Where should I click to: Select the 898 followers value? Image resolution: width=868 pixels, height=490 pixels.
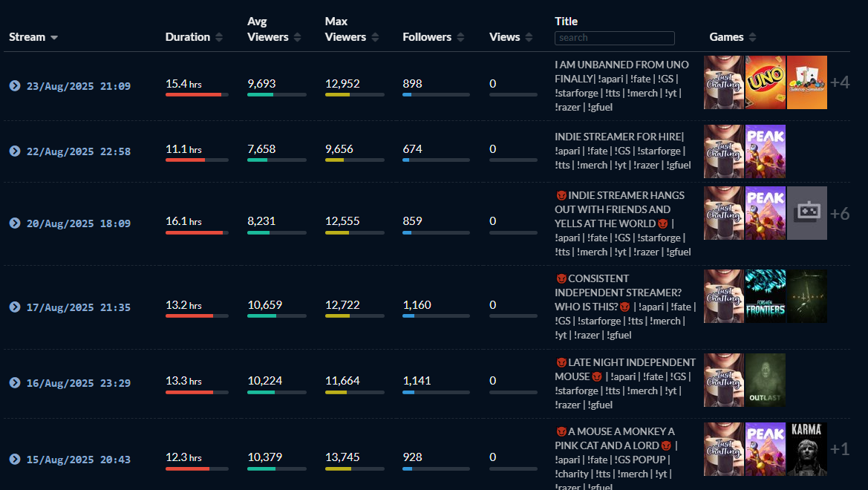pos(412,84)
